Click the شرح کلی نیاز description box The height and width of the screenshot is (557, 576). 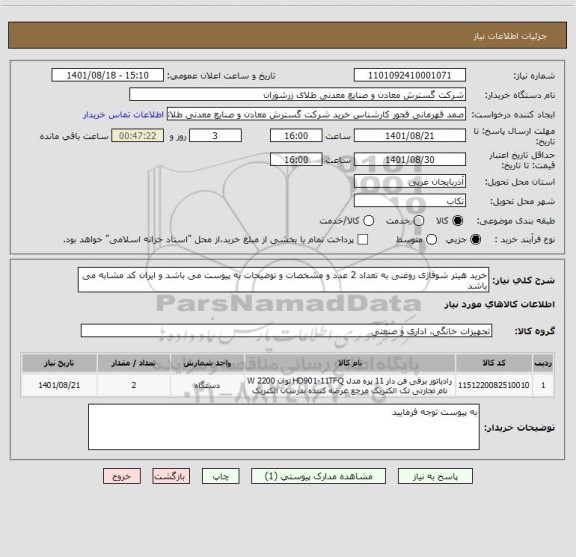click(283, 280)
